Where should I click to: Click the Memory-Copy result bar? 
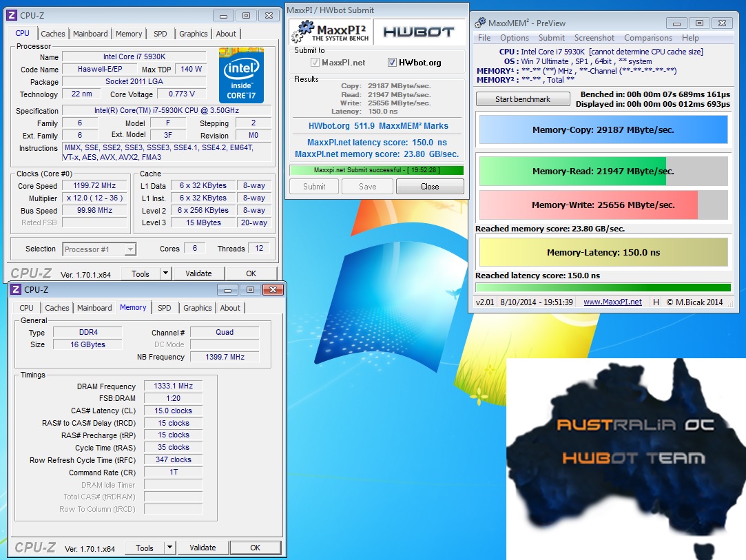pos(603,129)
